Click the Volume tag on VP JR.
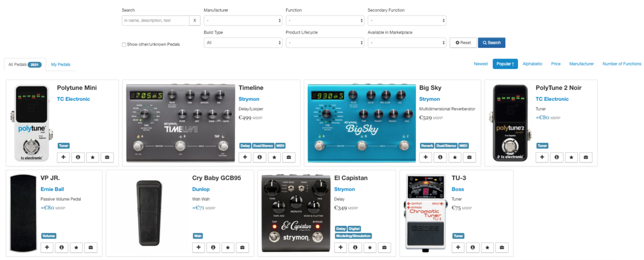The image size is (644, 260). [48, 236]
